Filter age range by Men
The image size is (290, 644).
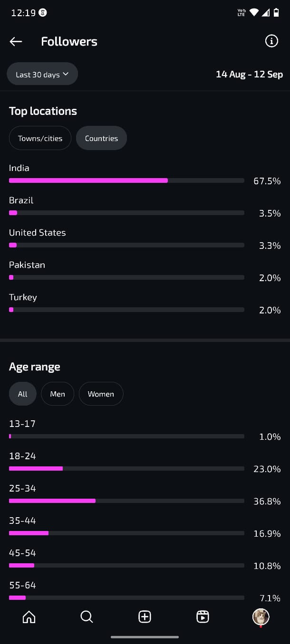point(58,394)
